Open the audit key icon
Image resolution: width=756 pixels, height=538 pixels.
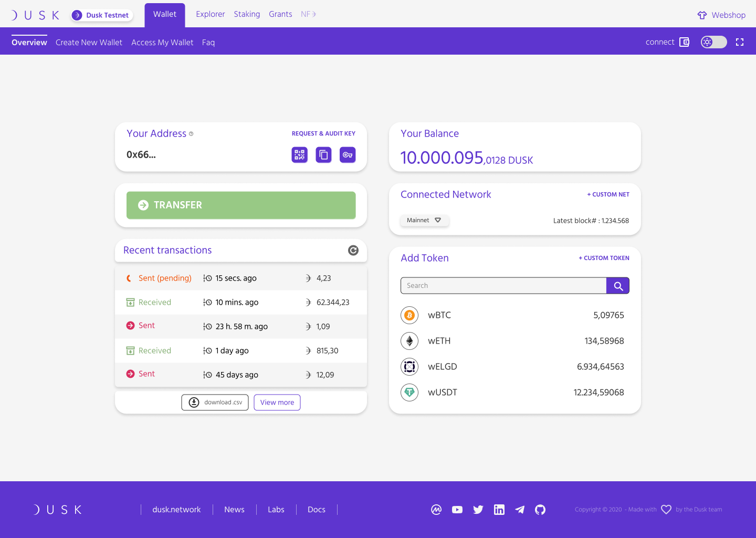click(348, 154)
